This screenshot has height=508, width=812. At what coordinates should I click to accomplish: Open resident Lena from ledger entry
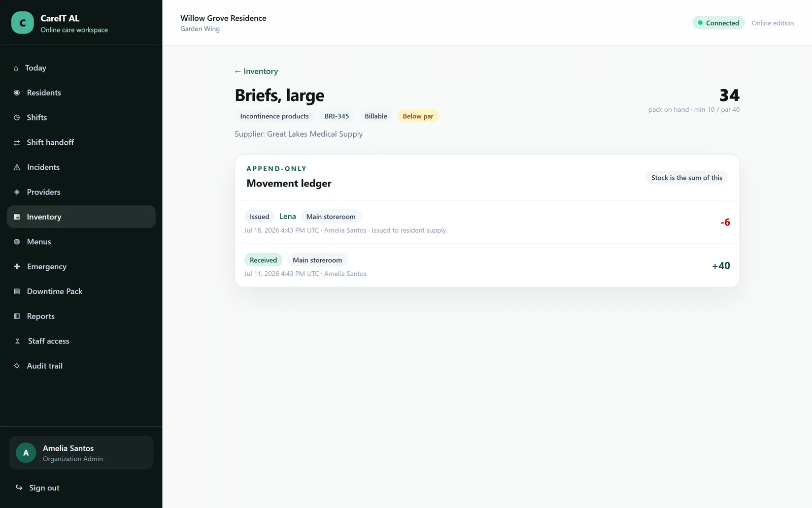point(288,216)
